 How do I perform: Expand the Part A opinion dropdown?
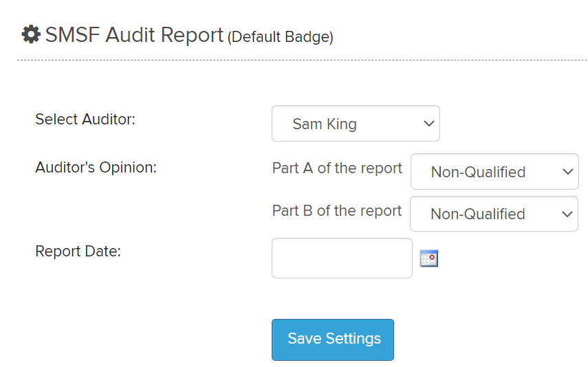pyautogui.click(x=494, y=172)
